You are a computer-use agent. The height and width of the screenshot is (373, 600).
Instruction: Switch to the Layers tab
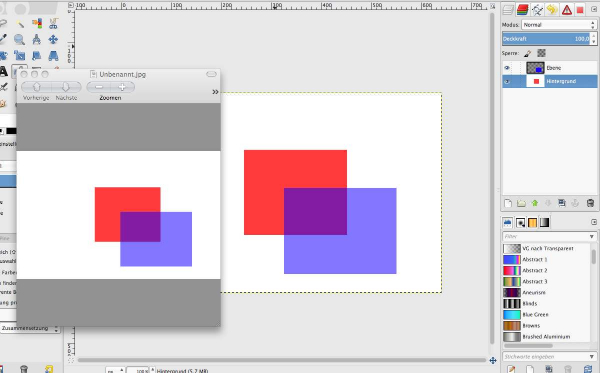(x=508, y=10)
